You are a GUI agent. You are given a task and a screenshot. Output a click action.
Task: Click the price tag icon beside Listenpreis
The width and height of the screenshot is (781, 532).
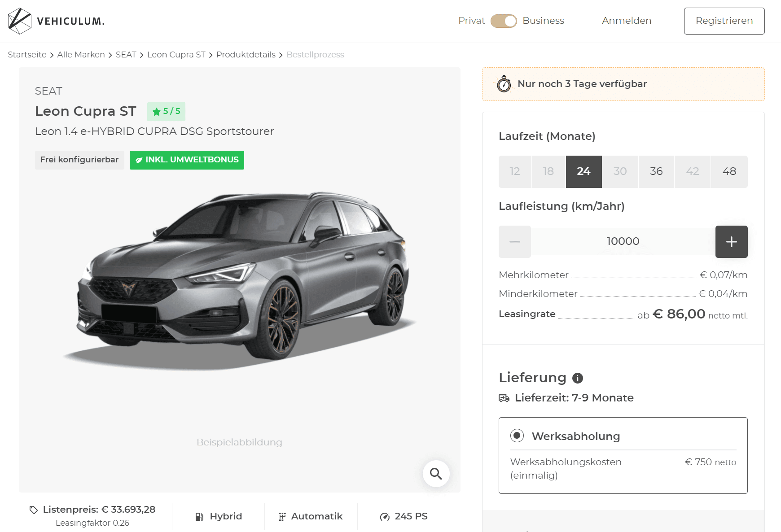tap(34, 510)
